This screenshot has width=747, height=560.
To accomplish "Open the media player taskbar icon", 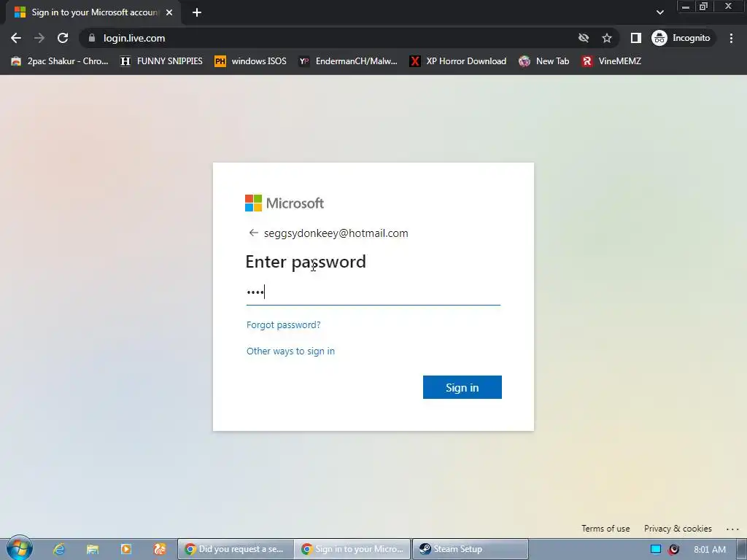I will (x=126, y=549).
